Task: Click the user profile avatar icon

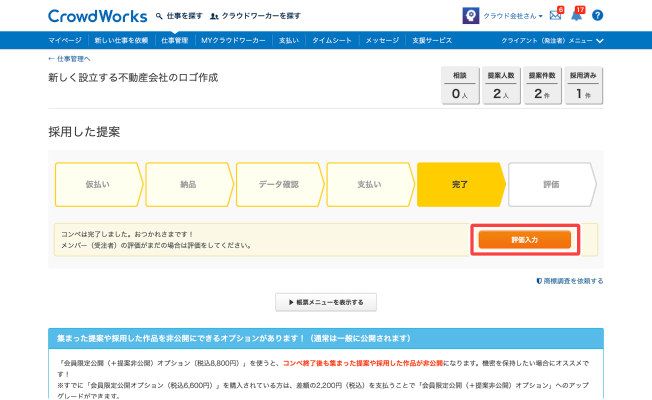Action: coord(469,16)
